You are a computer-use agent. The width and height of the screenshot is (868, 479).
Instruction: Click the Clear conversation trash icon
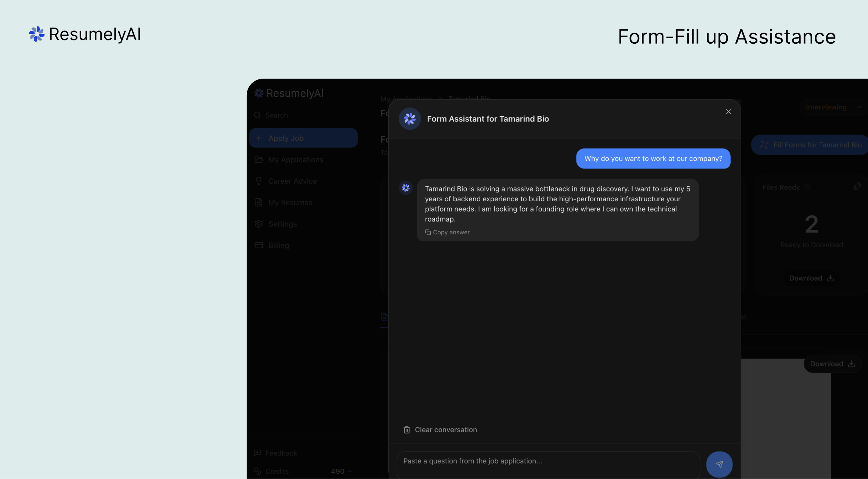point(407,430)
